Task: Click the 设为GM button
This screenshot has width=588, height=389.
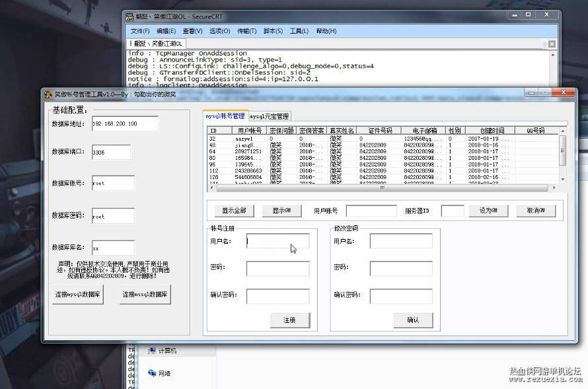Action: pos(489,211)
